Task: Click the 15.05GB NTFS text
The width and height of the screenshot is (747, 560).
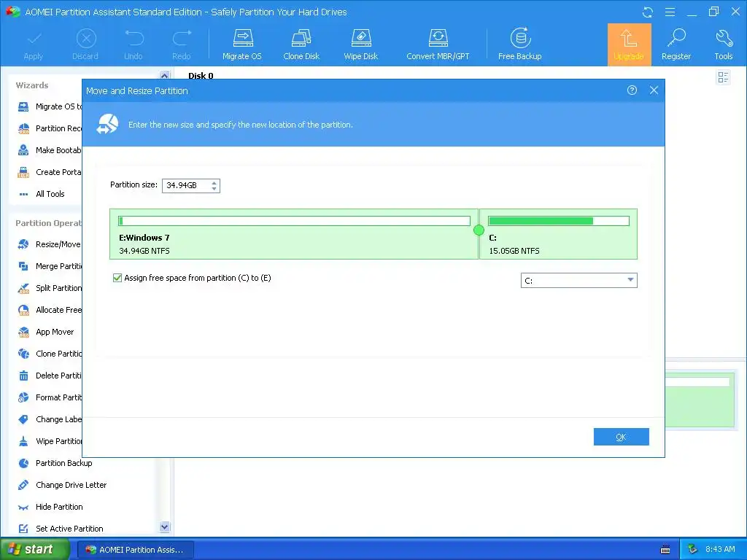Action: (514, 251)
